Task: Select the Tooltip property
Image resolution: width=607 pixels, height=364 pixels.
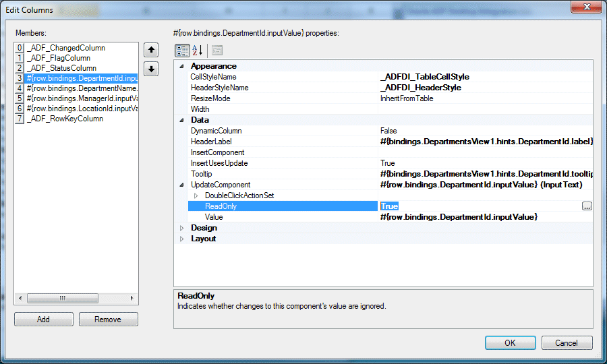Action: [x=201, y=175]
